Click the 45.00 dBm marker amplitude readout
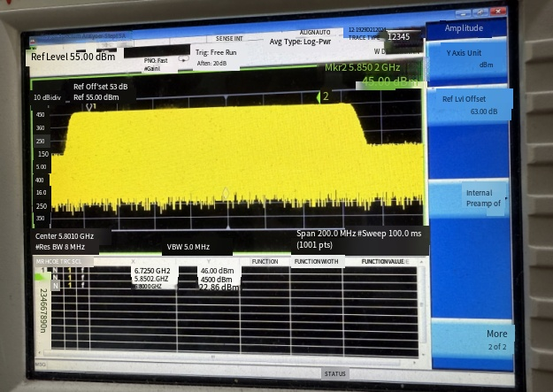This screenshot has height=392, width=553. [389, 82]
